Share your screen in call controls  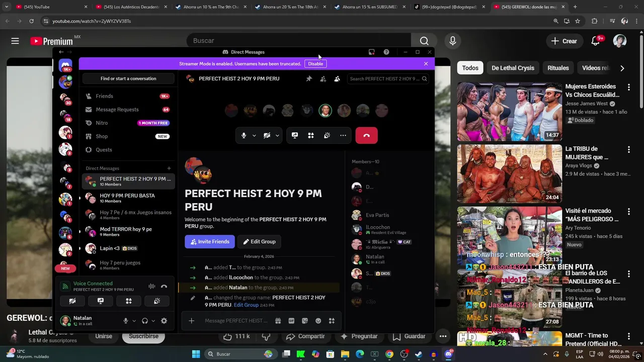point(295,135)
